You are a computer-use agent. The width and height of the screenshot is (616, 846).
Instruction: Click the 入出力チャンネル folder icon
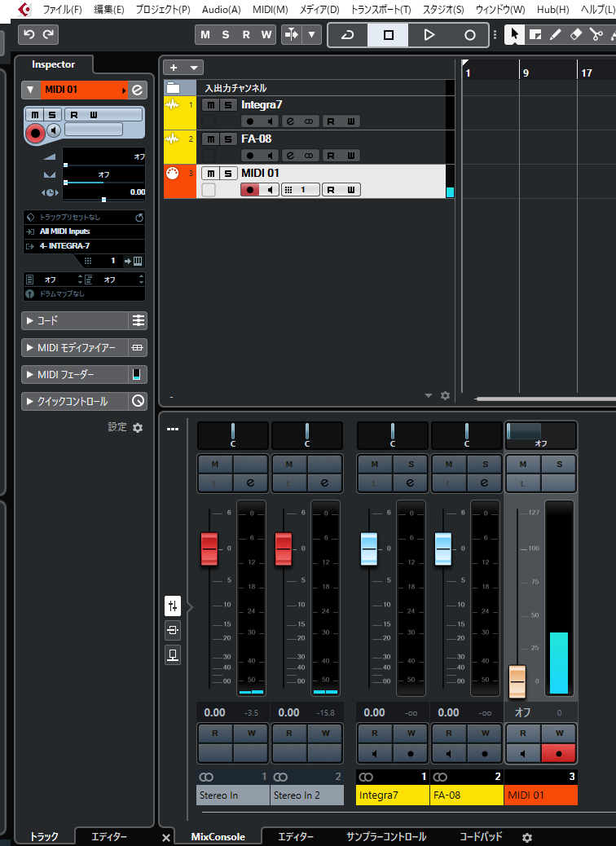coord(174,88)
